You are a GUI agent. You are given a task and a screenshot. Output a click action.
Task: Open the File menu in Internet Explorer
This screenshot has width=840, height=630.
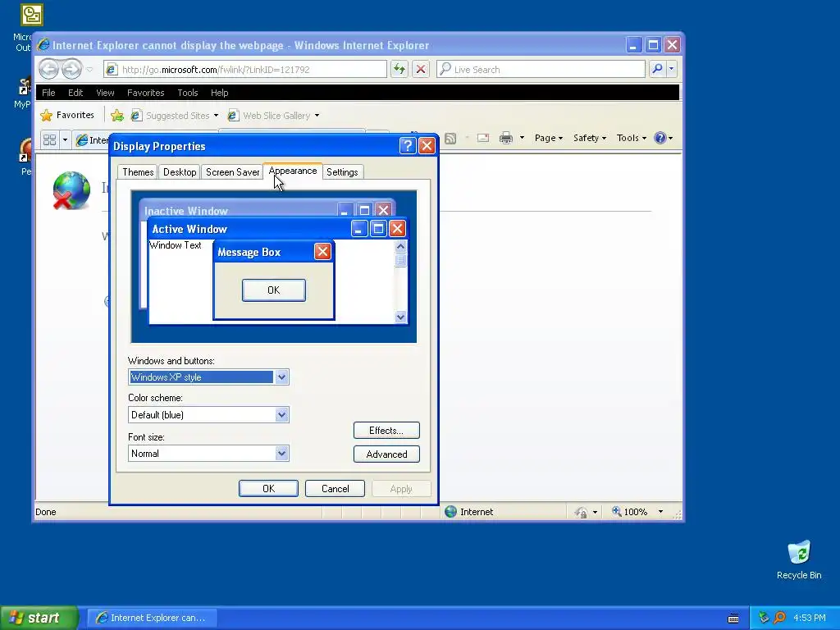pyautogui.click(x=48, y=93)
